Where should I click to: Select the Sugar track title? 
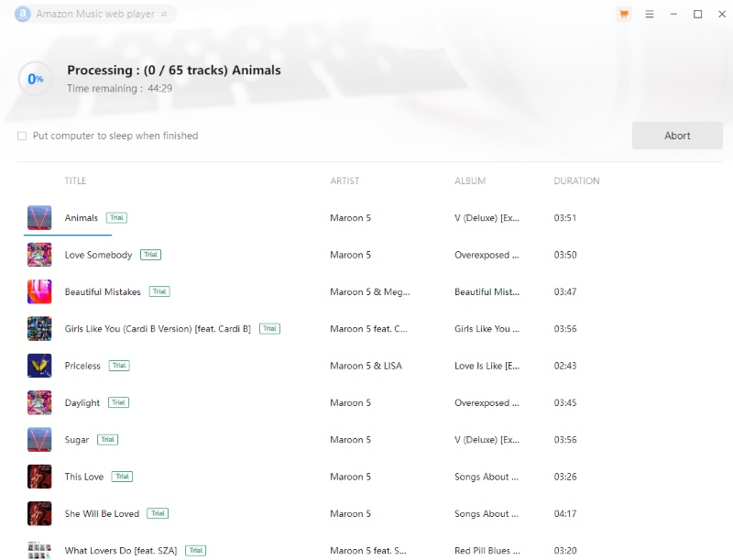coord(77,439)
